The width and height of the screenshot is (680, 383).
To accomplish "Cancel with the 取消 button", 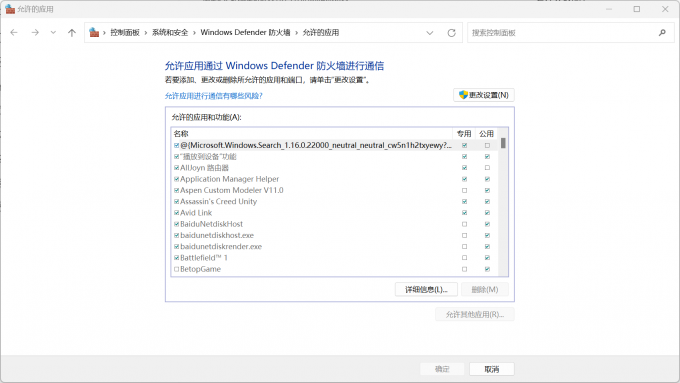I will [x=492, y=369].
